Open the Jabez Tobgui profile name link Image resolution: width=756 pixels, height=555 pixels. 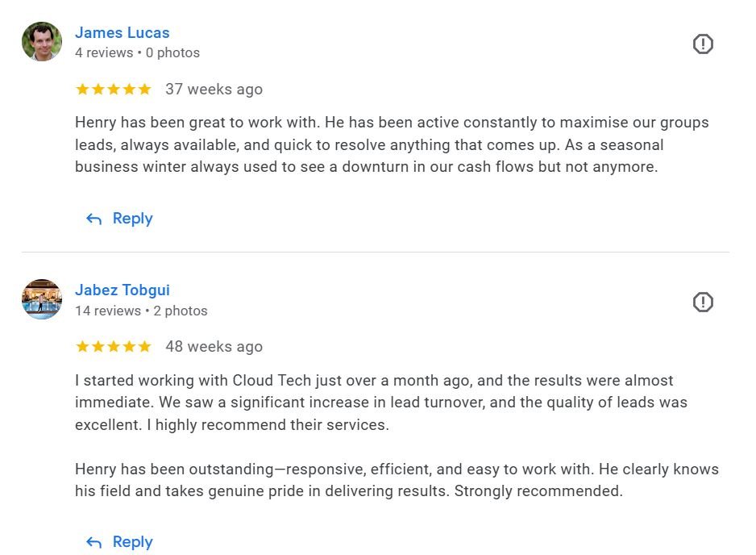pos(122,290)
